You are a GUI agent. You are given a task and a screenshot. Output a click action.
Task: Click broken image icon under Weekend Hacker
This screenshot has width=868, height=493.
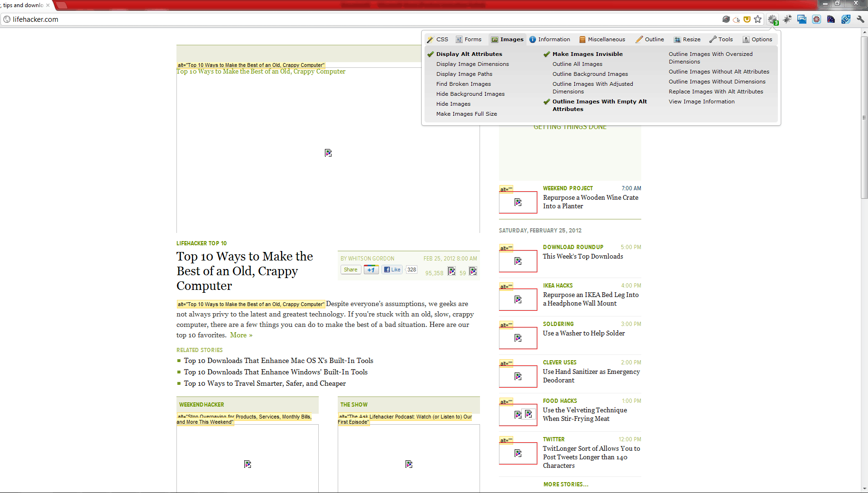(x=248, y=464)
